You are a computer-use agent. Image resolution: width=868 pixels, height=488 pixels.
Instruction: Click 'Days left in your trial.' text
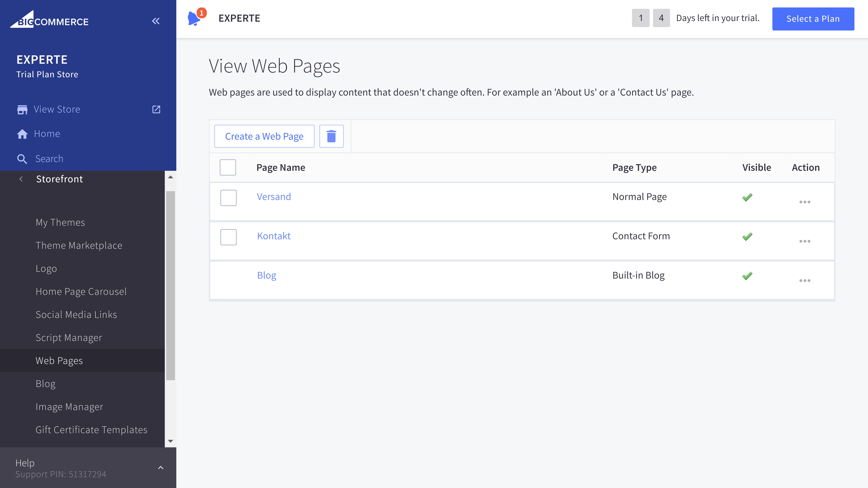pos(718,18)
